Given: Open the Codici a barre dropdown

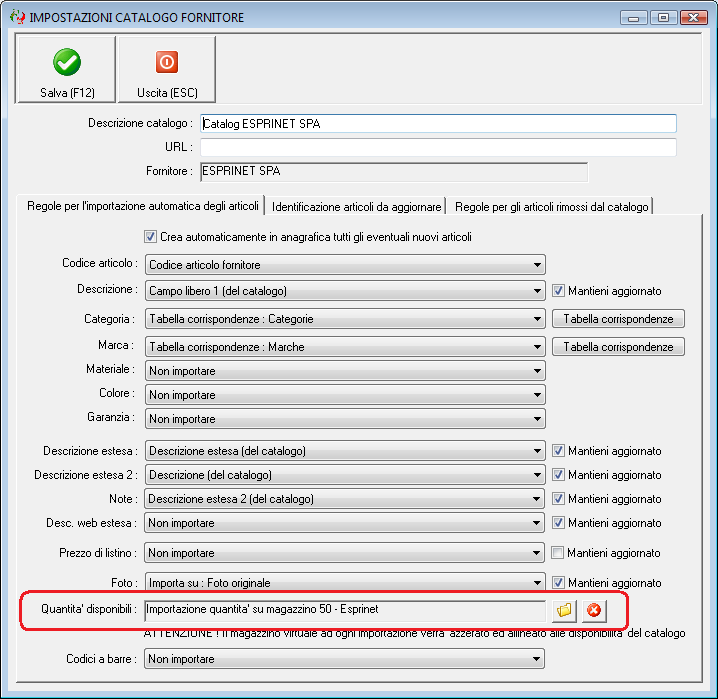Looking at the screenshot, I should pos(344,659).
